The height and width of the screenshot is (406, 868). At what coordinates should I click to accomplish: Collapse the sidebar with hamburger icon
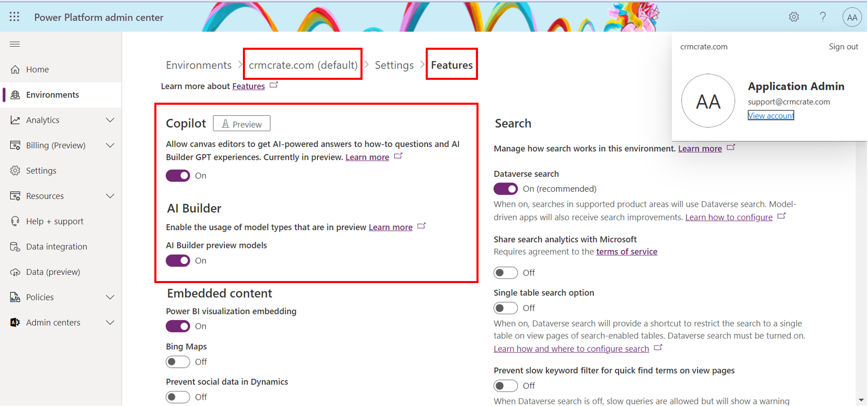(x=15, y=44)
